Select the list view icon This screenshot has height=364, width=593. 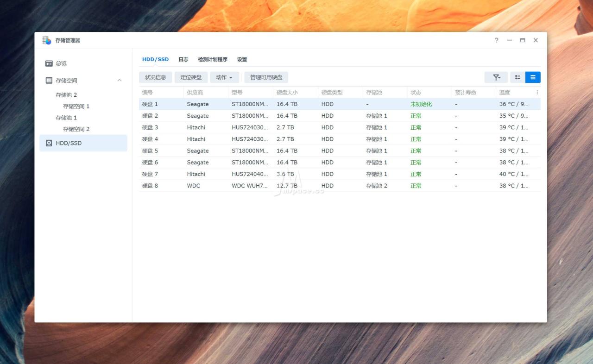(533, 77)
